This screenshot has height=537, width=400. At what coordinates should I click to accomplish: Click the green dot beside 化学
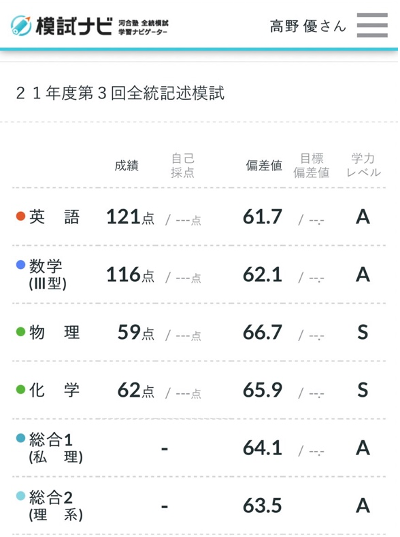[21, 389]
